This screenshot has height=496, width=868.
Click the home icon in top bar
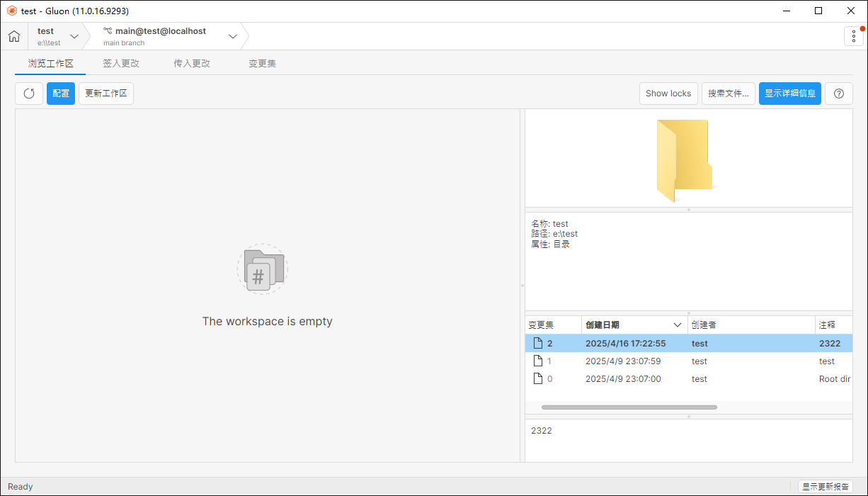[14, 36]
